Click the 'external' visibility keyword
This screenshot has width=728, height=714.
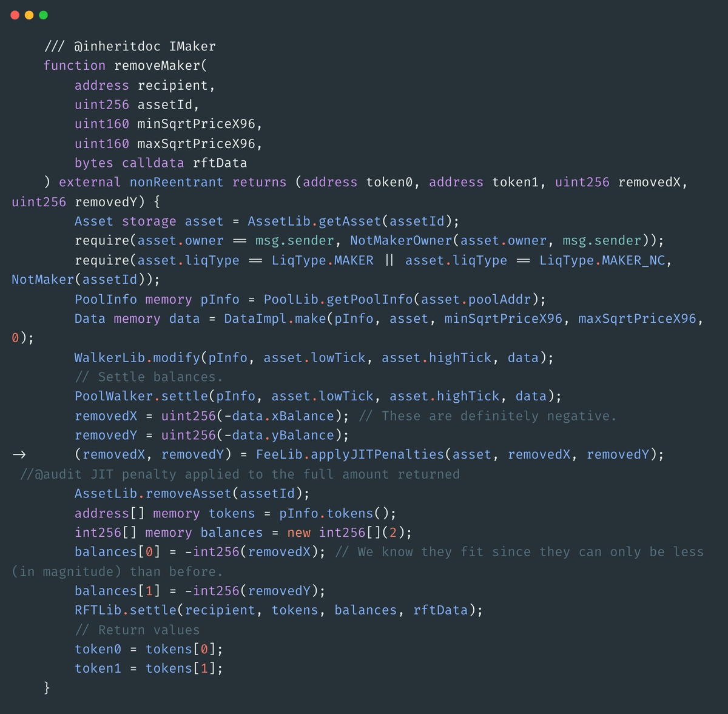[90, 183]
